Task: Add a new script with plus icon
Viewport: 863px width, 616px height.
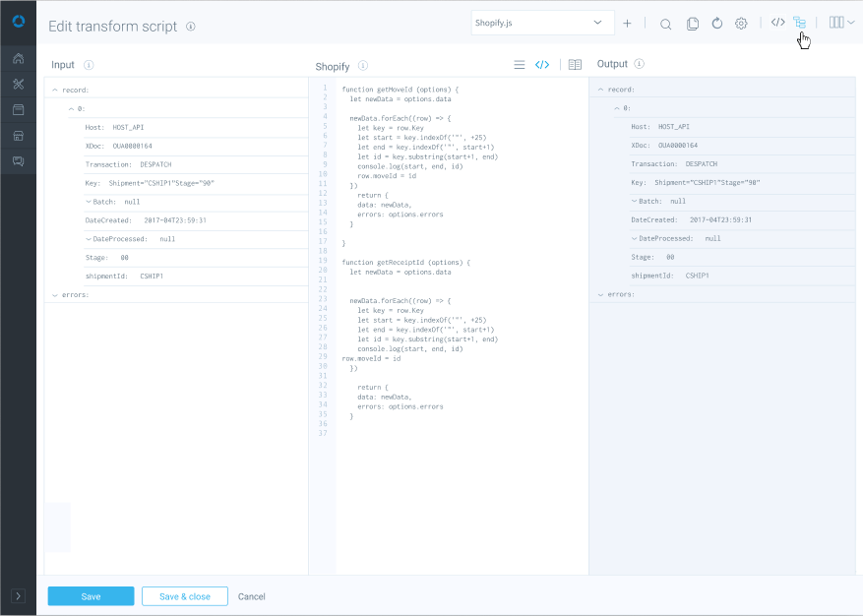Action: (628, 24)
